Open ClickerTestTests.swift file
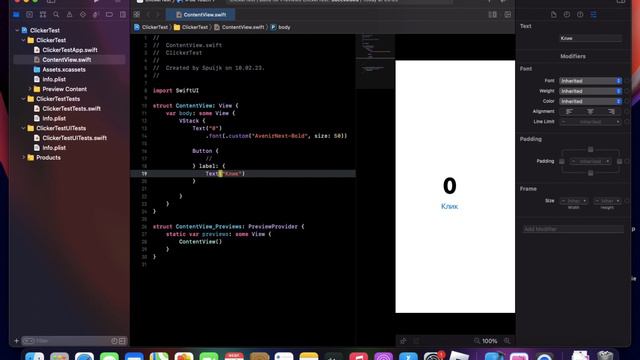This screenshot has height=360, width=640. [71, 109]
